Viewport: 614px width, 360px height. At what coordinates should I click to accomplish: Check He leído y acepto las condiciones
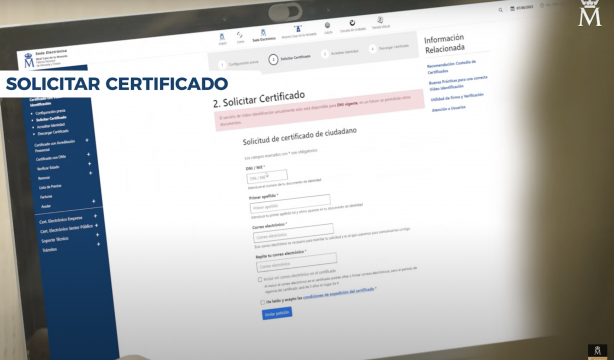[x=262, y=302]
